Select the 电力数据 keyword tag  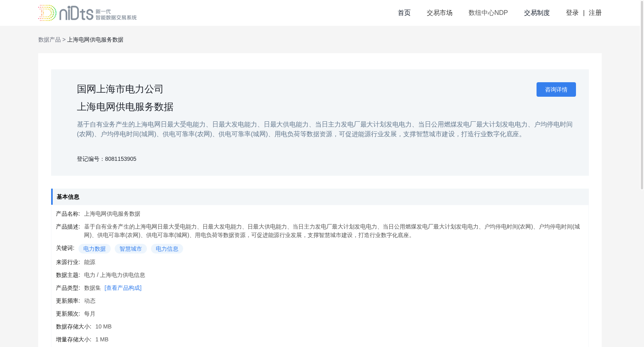95,249
